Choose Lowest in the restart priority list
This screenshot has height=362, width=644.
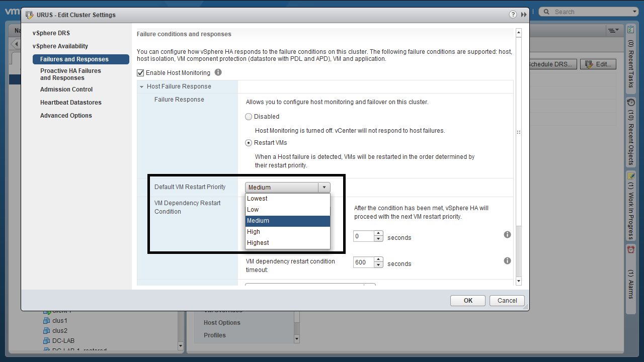(x=257, y=199)
